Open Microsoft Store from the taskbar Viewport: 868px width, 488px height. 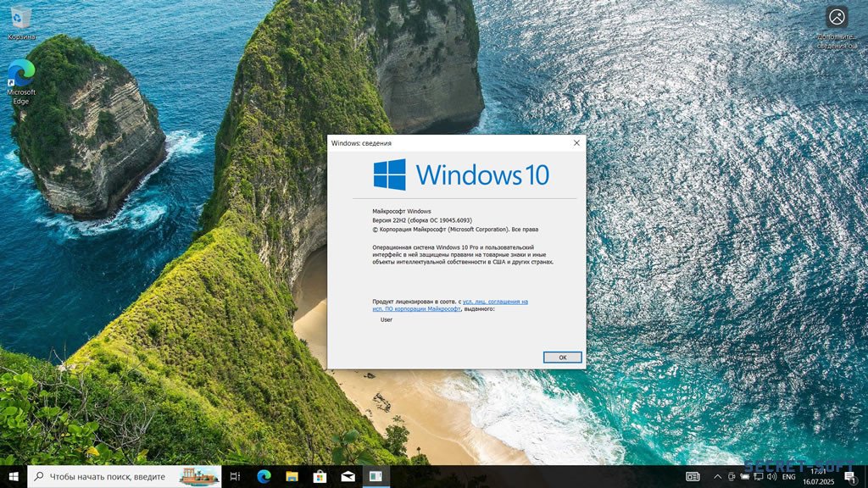point(320,476)
